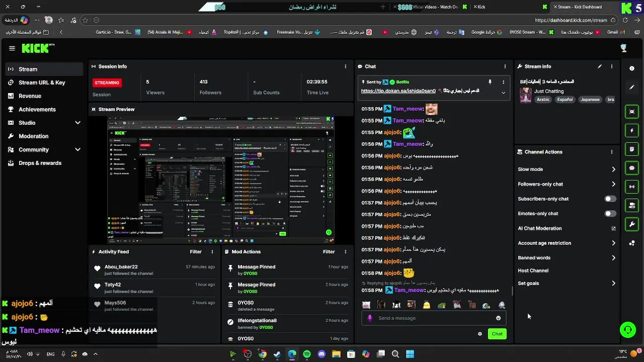Click the green Chat send button
This screenshot has height=362, width=644.
[x=497, y=334]
